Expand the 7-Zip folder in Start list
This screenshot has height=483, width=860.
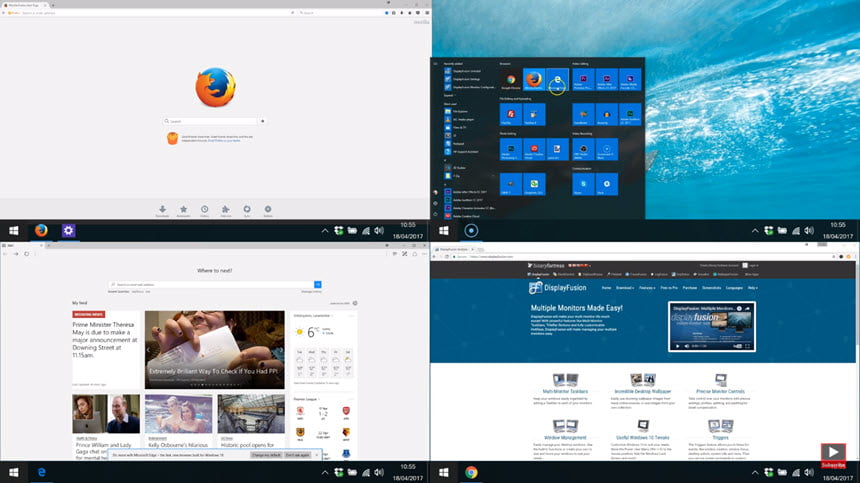tap(469, 176)
